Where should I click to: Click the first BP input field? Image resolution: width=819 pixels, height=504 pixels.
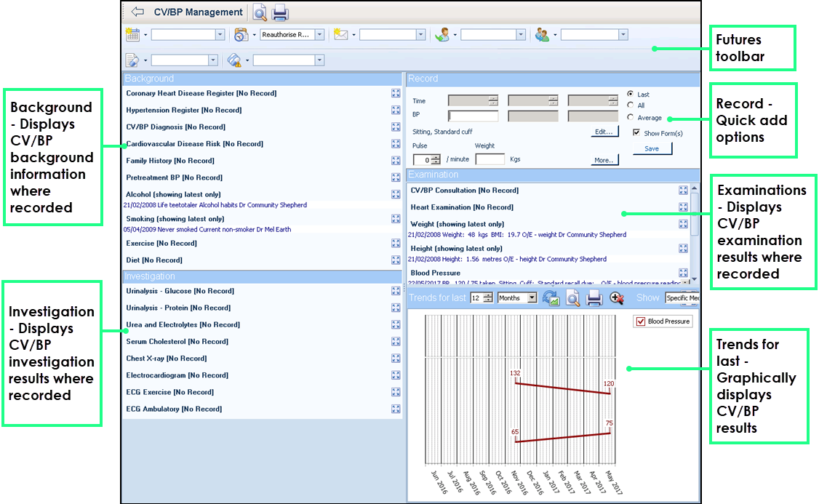pos(474,116)
